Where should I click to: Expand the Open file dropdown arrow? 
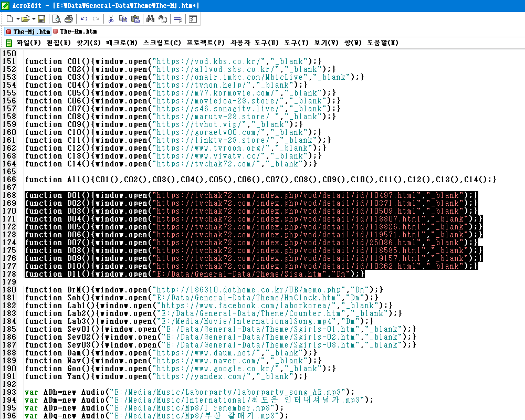coord(34,19)
